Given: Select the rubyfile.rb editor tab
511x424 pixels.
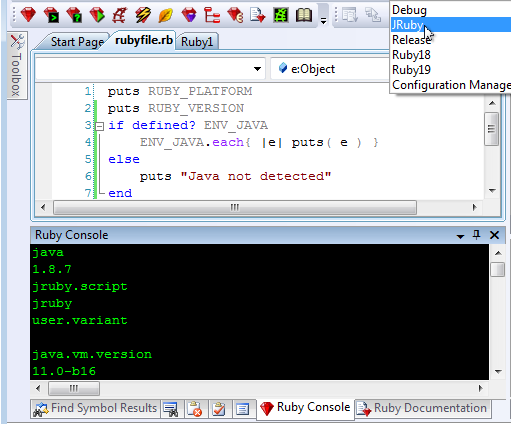Looking at the screenshot, I should [x=144, y=40].
